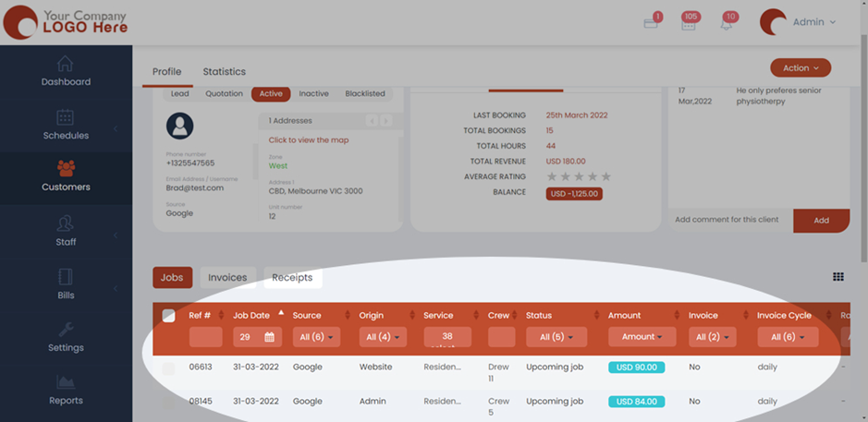Viewport: 868px width, 422px height.
Task: Switch to the Statistics tab
Action: (x=224, y=72)
